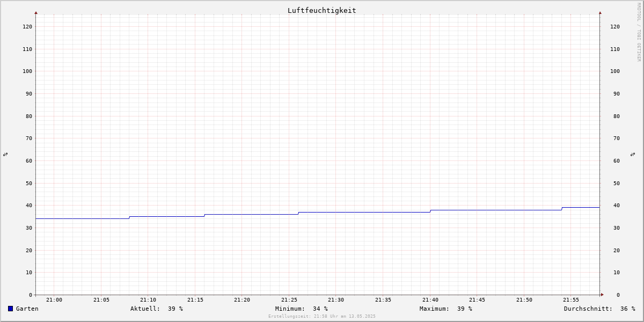Click the Aktuell: 39 % value
The image size is (644, 322).
pos(157,309)
